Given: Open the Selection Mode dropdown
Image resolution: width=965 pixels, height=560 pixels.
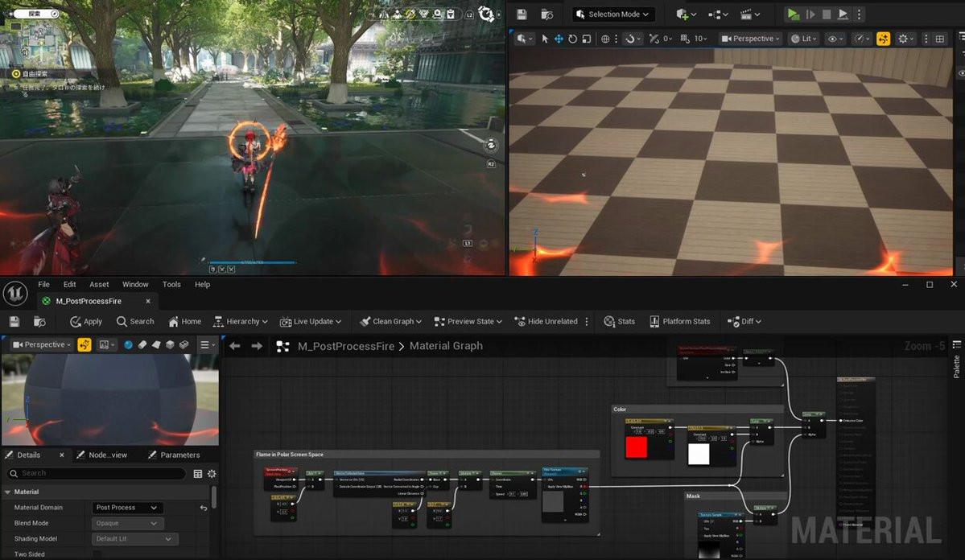Looking at the screenshot, I should click(x=612, y=14).
